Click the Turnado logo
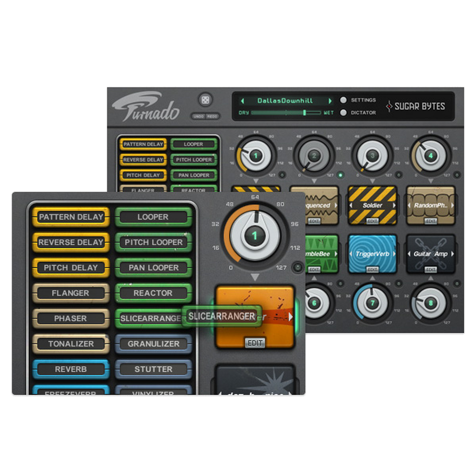The width and height of the screenshot is (476, 476). (x=145, y=108)
